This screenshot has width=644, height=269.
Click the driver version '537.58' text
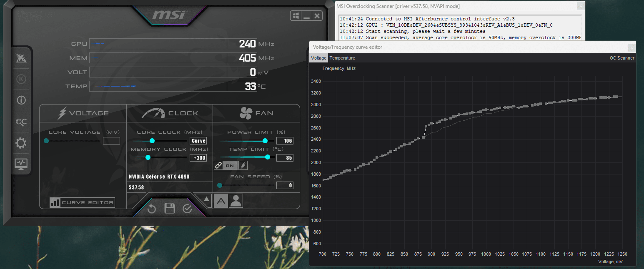136,188
